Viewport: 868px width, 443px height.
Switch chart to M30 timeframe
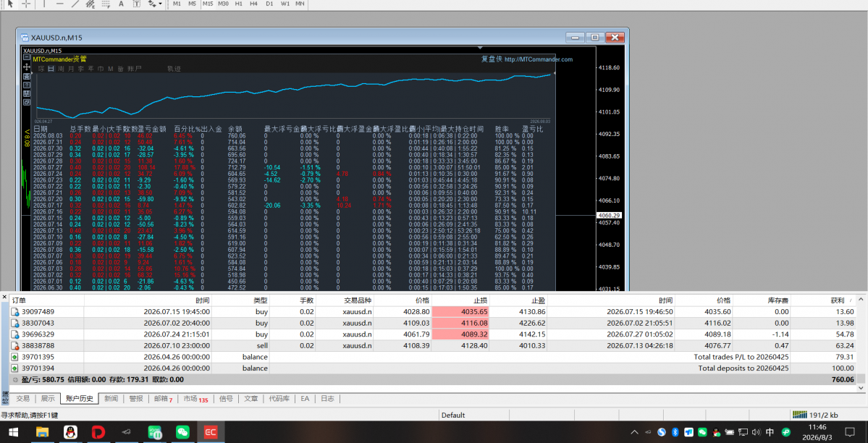pos(223,4)
